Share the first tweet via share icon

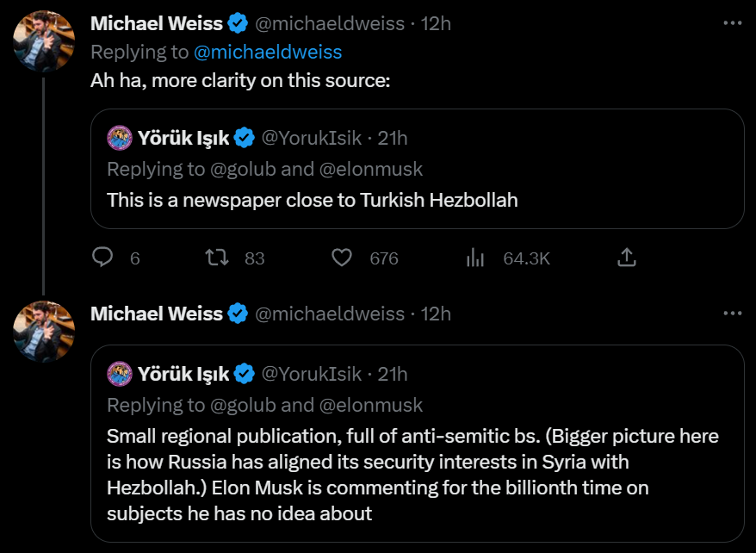pyautogui.click(x=627, y=258)
